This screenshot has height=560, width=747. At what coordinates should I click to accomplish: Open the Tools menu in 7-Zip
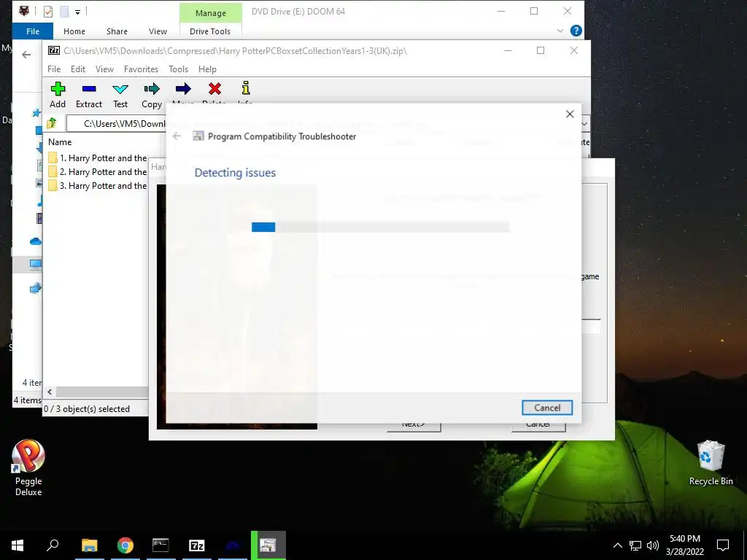point(178,69)
